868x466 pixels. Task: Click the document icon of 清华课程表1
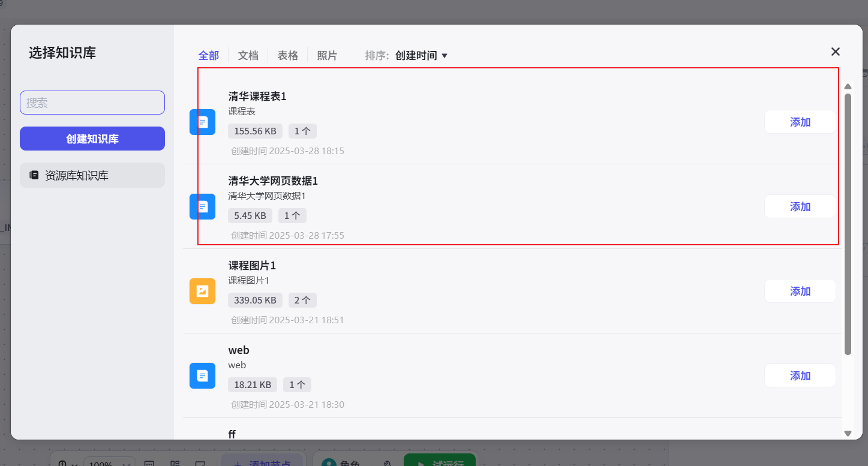click(x=203, y=122)
